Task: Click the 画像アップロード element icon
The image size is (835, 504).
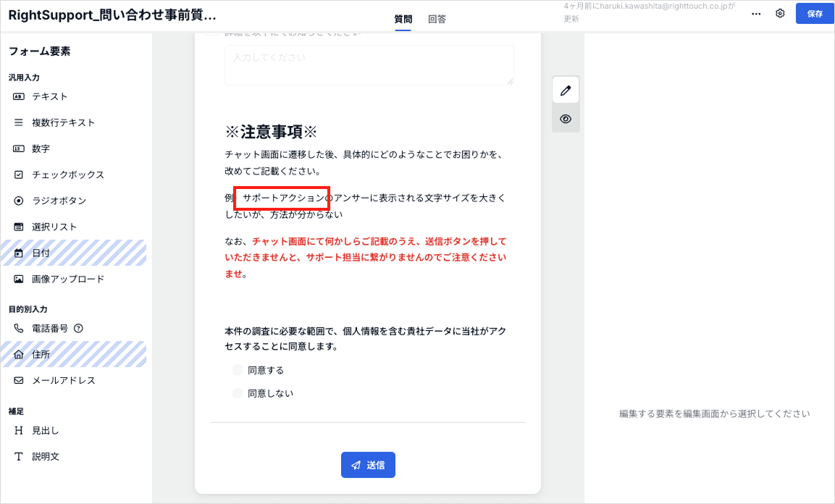Action: (19, 279)
